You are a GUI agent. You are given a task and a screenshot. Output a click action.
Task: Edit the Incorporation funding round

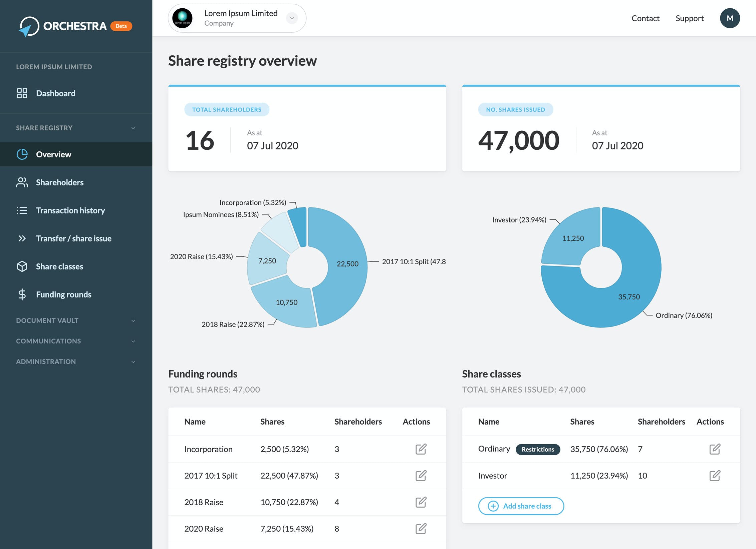click(421, 449)
